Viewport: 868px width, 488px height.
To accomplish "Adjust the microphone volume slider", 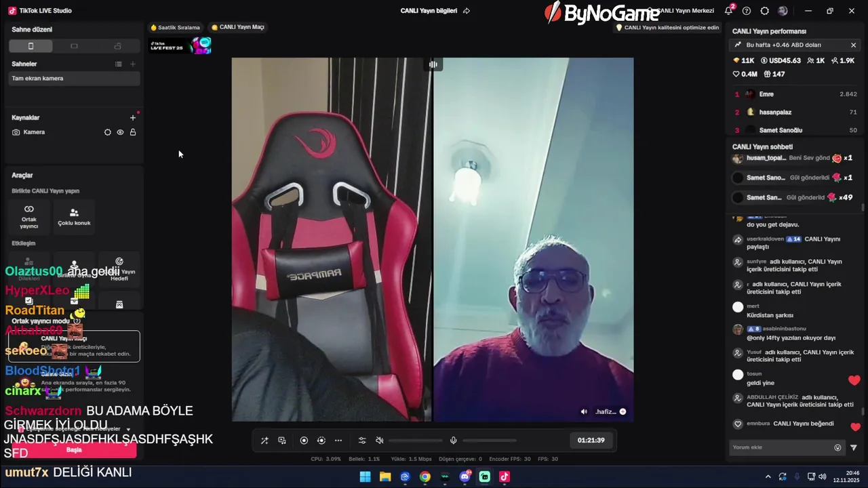I will point(490,441).
